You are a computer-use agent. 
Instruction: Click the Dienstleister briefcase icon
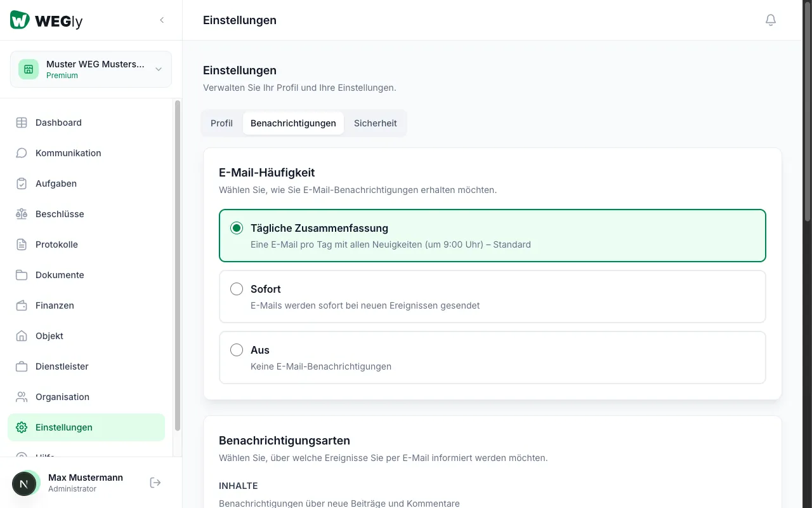(x=22, y=366)
